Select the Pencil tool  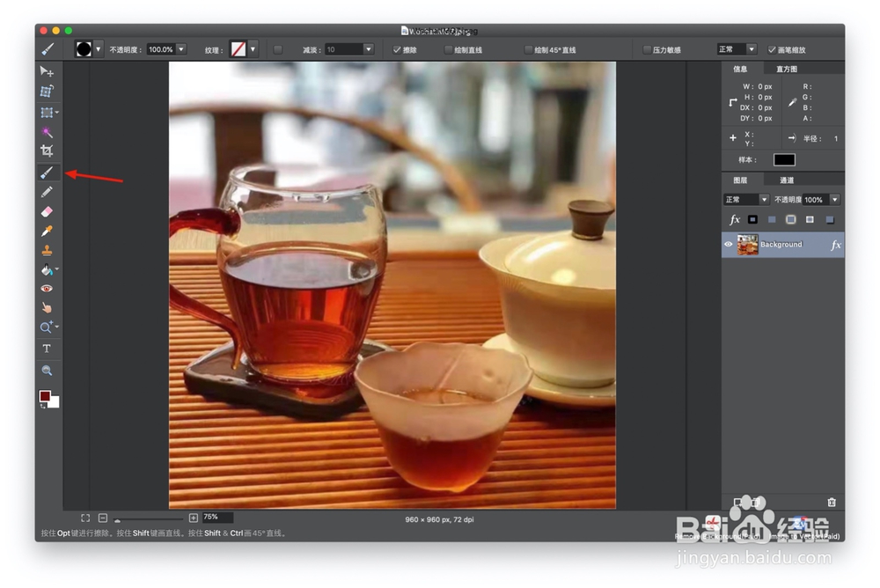click(x=47, y=192)
